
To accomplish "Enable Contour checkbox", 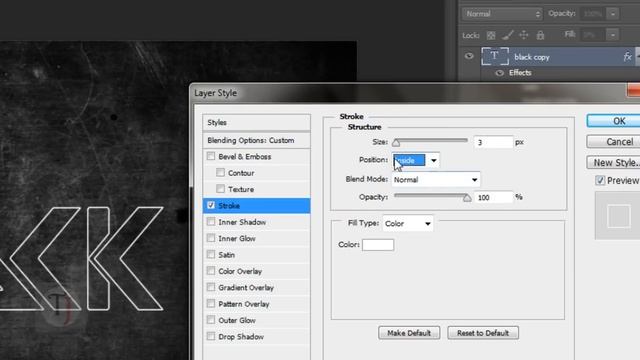I will (220, 173).
